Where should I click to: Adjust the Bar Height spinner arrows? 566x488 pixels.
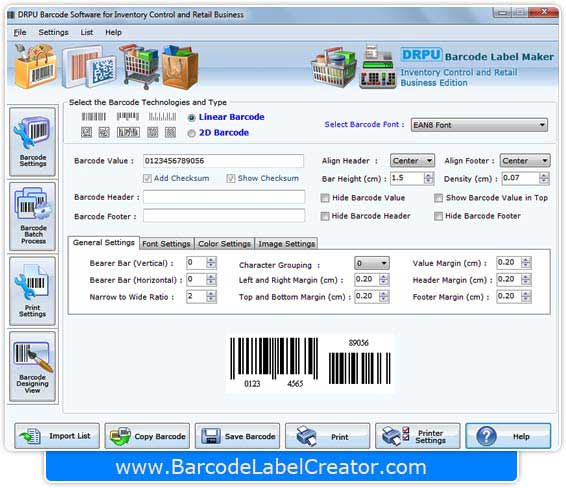click(x=428, y=178)
